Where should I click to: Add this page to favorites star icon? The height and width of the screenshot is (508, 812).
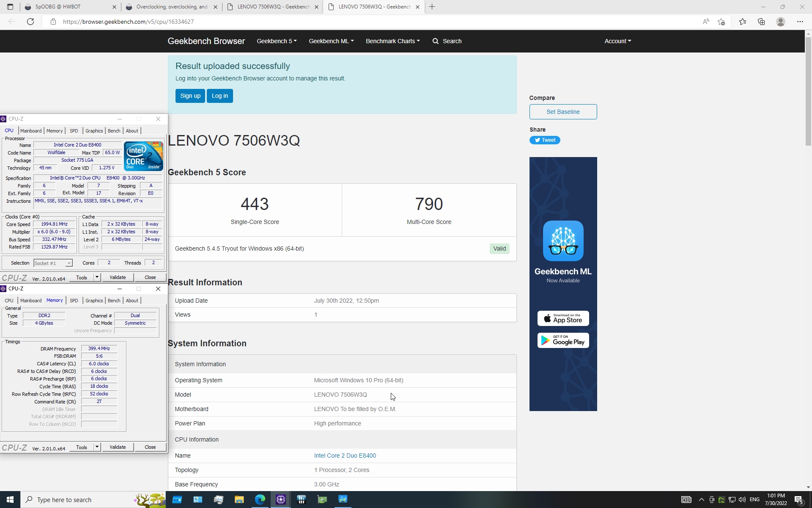pyautogui.click(x=721, y=22)
